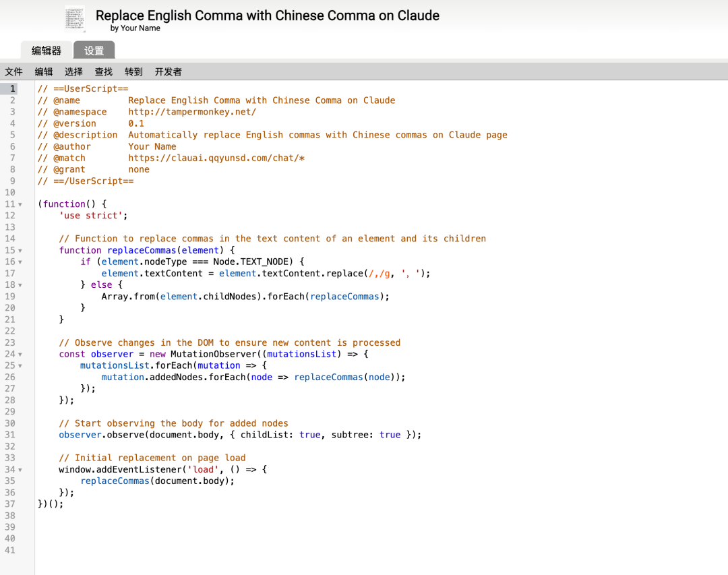Click the script title 'Replace English Comma with Chinese Comma on Claude'

268,16
